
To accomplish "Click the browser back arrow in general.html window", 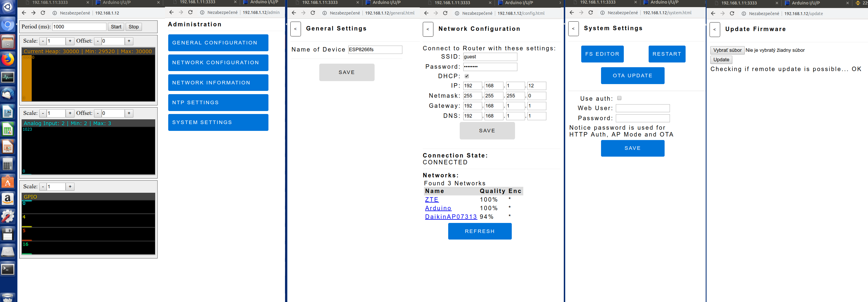I will pos(294,13).
